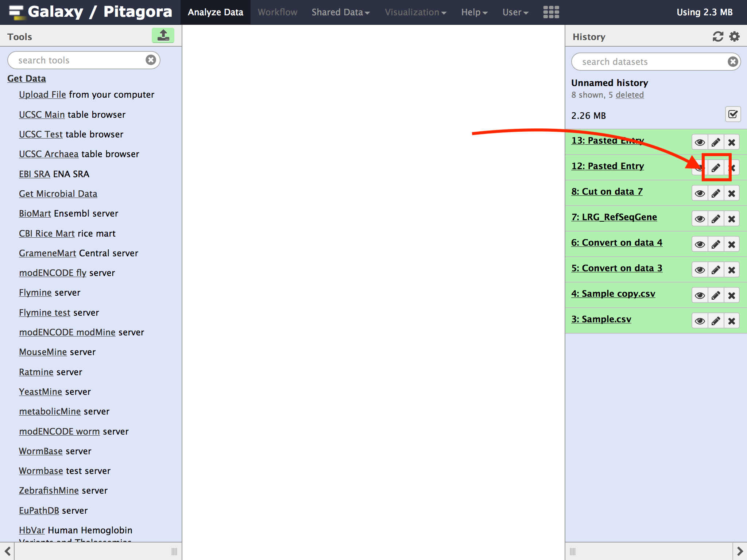Image resolution: width=747 pixels, height=560 pixels.
Task: Open the grid apps icon in navbar
Action: click(x=551, y=12)
